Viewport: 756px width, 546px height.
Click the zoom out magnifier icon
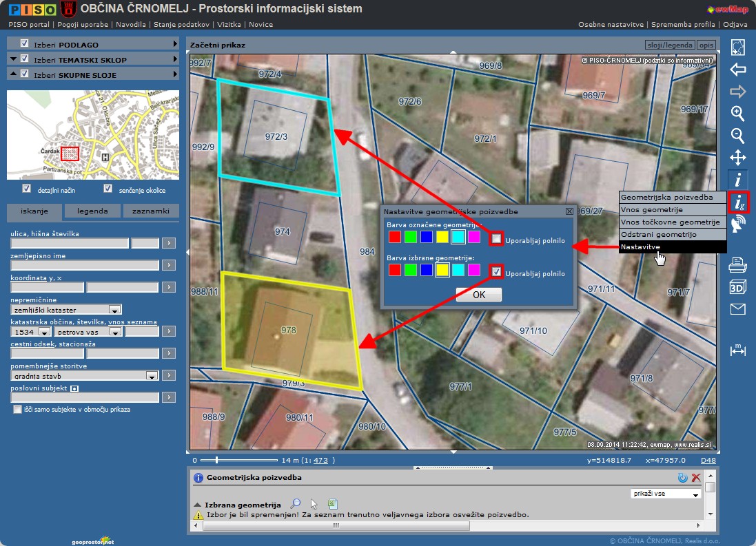(737, 136)
